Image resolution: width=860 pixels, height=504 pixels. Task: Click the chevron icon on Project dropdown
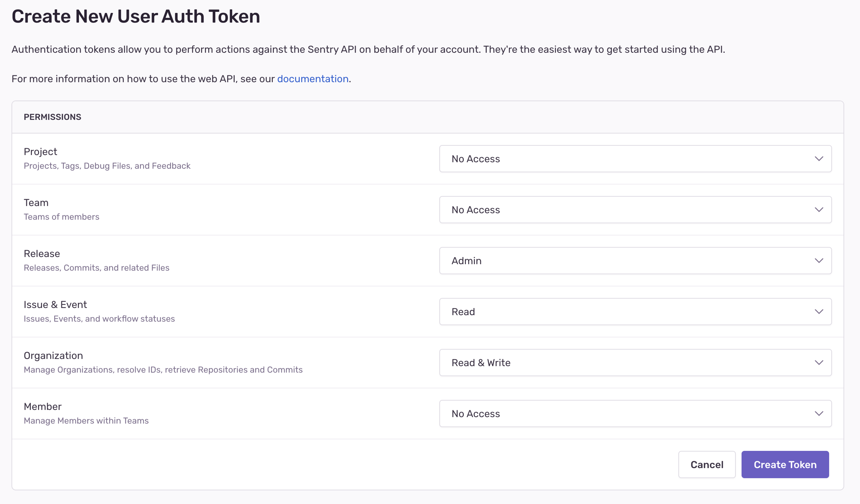819,159
